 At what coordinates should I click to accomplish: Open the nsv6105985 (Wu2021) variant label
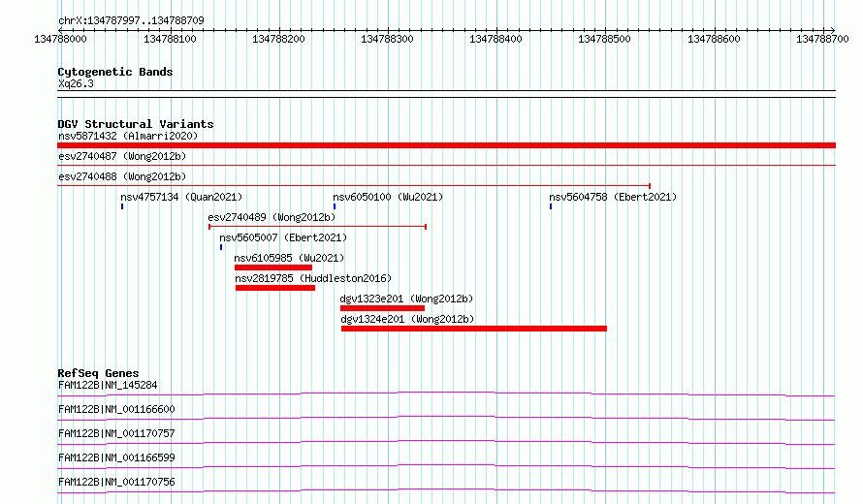click(x=289, y=258)
